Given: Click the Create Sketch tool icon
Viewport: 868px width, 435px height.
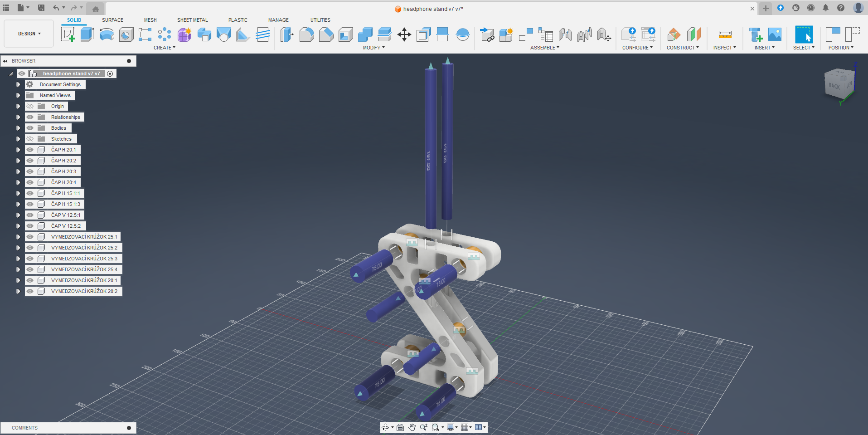Looking at the screenshot, I should coord(68,34).
